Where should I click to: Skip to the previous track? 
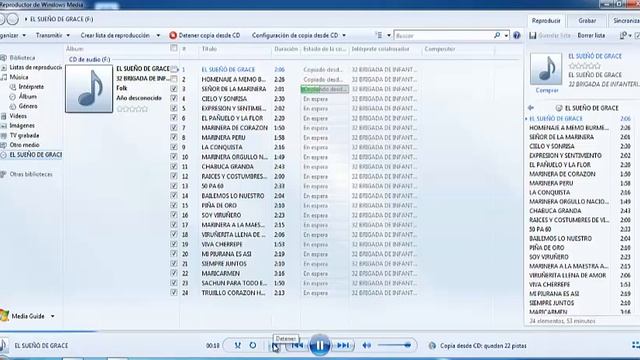point(297,345)
